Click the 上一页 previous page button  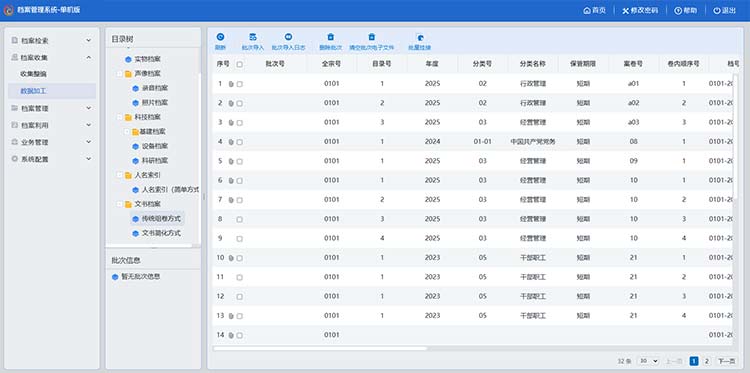click(674, 361)
